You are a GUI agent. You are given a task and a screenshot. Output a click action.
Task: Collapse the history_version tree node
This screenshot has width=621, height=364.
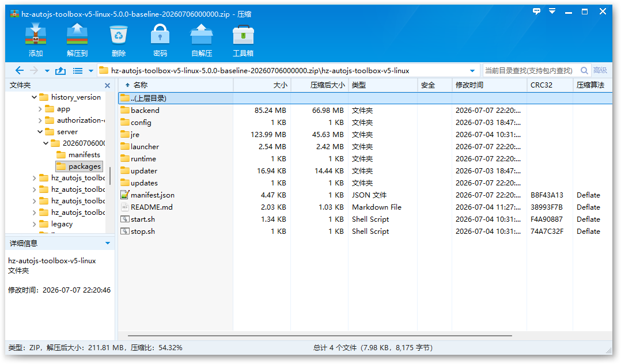tap(34, 97)
